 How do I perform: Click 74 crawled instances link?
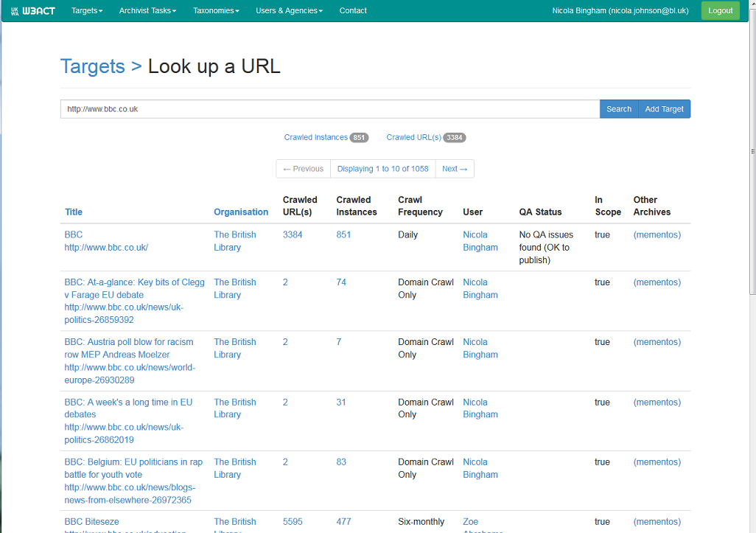(x=341, y=282)
